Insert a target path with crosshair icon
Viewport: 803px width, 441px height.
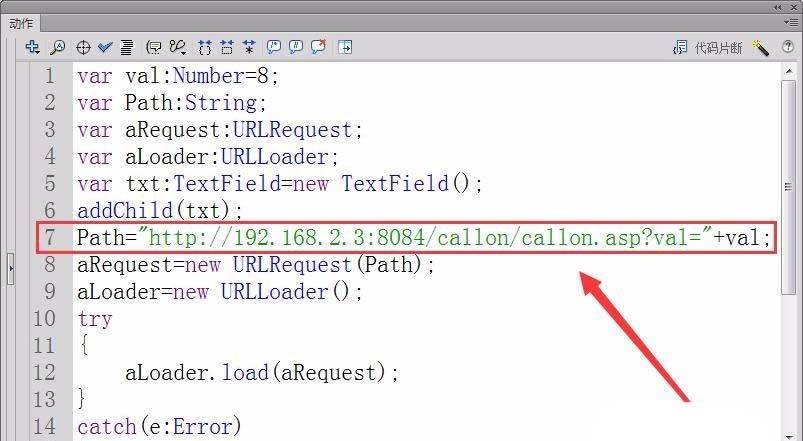(83, 48)
